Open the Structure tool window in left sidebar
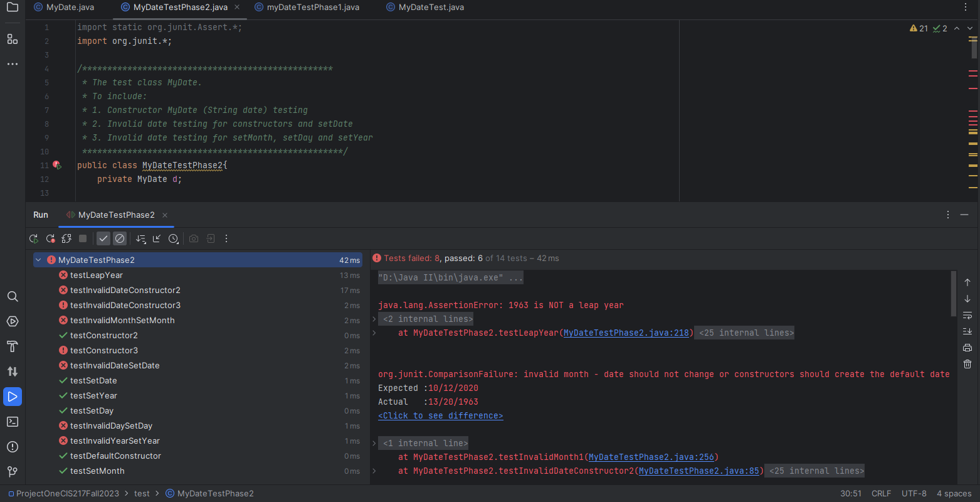Screen dimensions: 980x502 pos(12,39)
